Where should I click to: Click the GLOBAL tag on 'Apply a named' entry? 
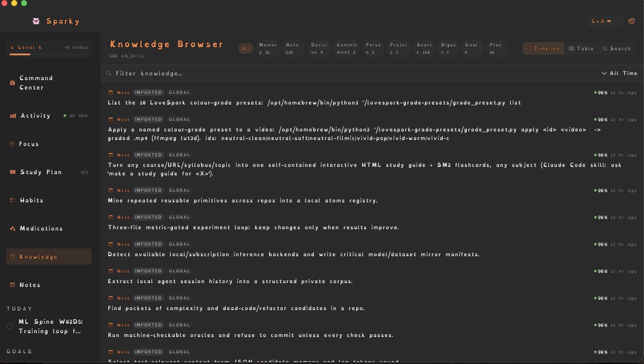179,119
